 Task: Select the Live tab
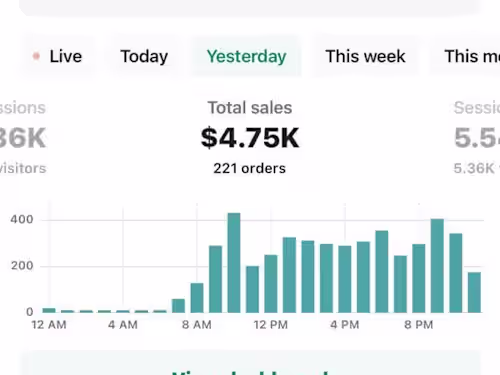[57, 56]
